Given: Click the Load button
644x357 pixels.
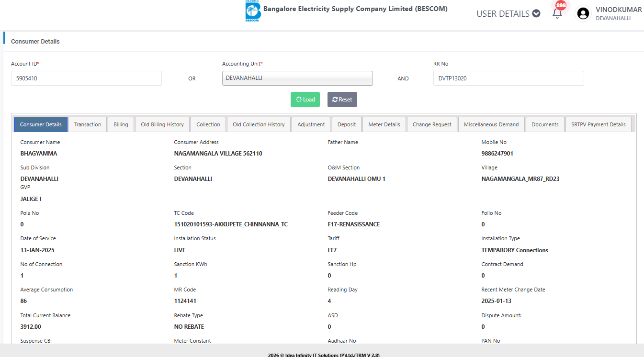Looking at the screenshot, I should click(305, 100).
